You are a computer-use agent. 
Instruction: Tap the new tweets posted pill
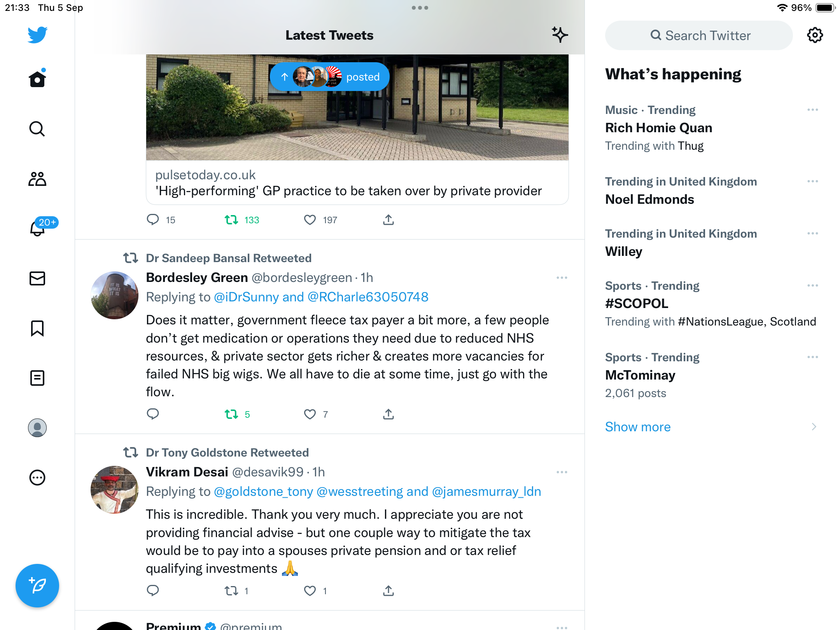[x=330, y=77]
